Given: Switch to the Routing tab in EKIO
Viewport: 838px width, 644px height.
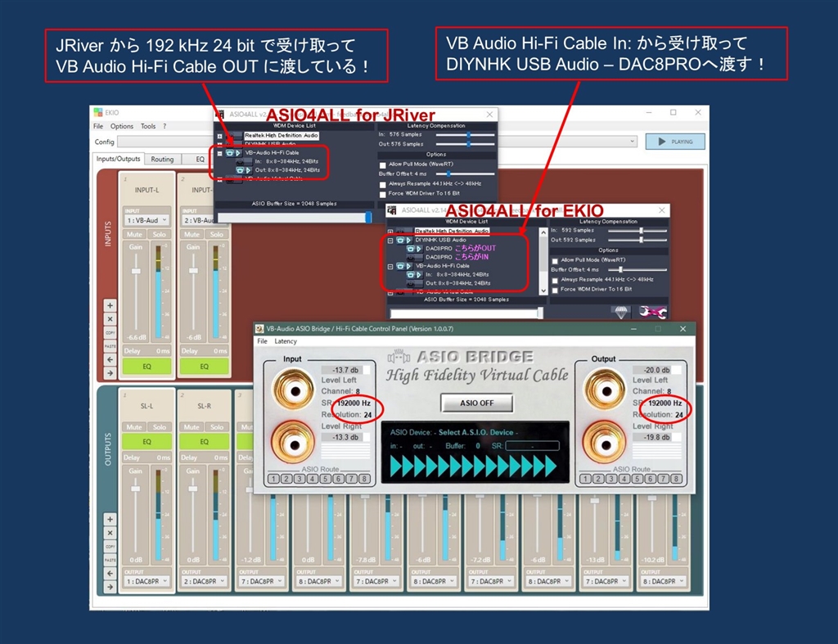Looking at the screenshot, I should 162,160.
